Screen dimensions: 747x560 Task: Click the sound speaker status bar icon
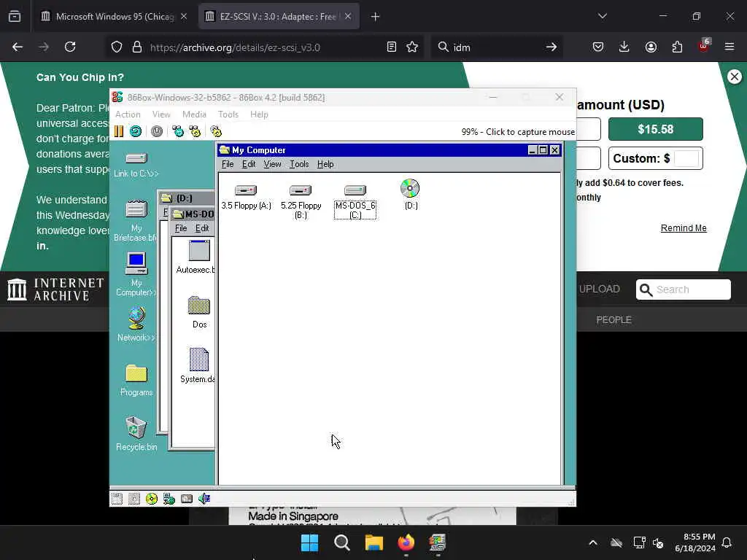click(204, 499)
